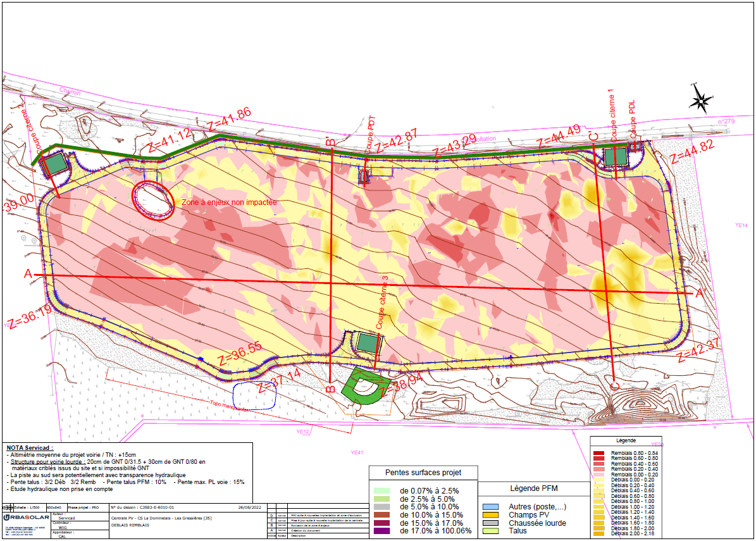
Task: Click the blue Autres (poste,...) swatch
Action: pos(490,507)
